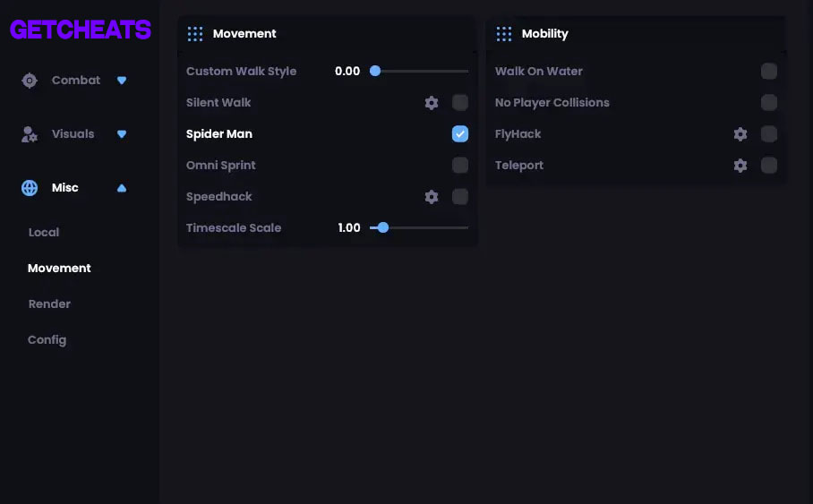Uncheck the Spider Man checkbox
813x504 pixels.
460,133
